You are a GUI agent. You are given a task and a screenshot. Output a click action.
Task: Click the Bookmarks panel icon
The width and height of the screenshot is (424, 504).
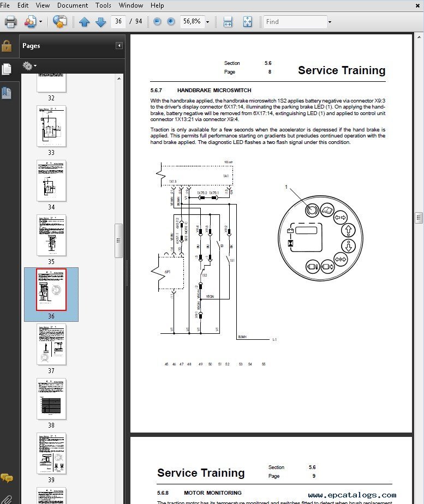pyautogui.click(x=7, y=93)
